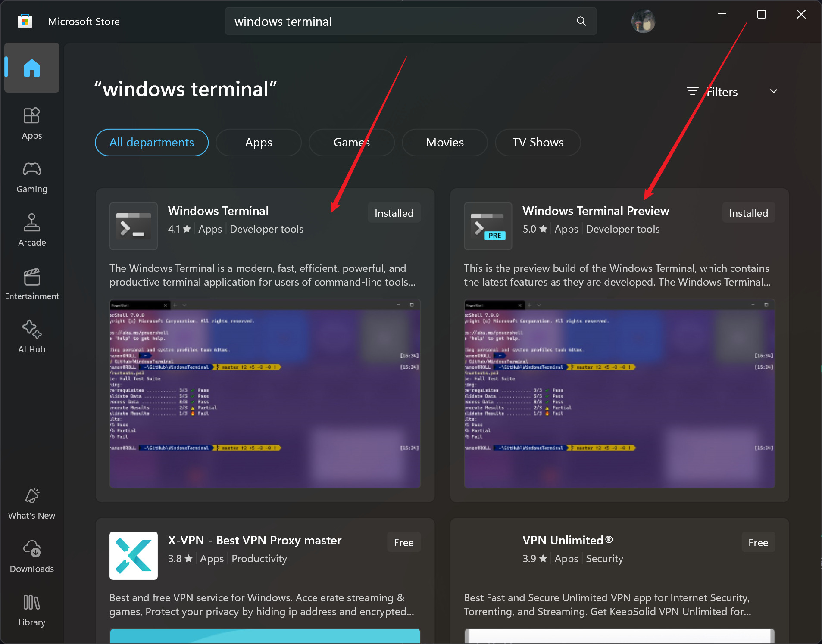Click the 'Developer tools' category under Windows Terminal Preview
The image size is (822, 644).
coord(623,229)
